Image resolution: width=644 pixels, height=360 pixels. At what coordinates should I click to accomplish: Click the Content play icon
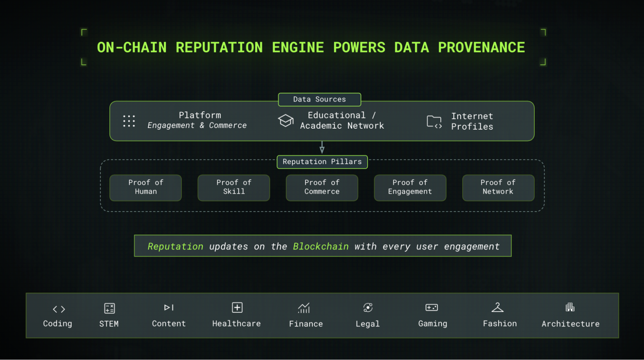pyautogui.click(x=169, y=307)
